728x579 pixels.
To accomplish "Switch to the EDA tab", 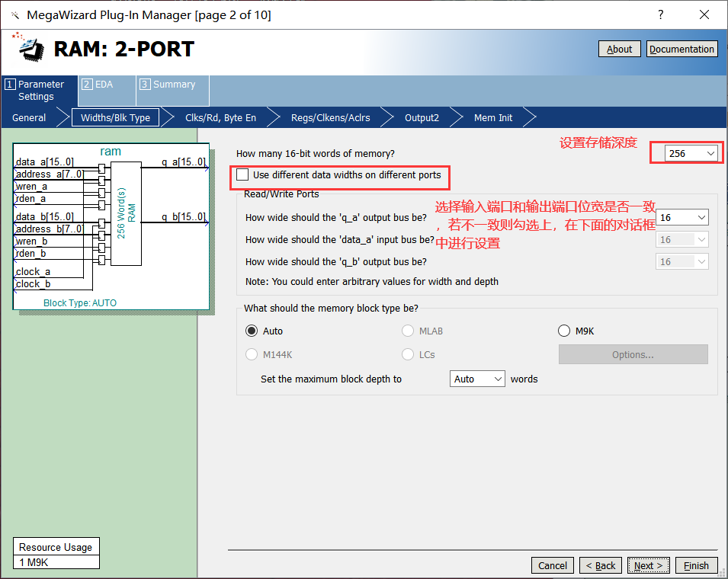I will pyautogui.click(x=106, y=85).
